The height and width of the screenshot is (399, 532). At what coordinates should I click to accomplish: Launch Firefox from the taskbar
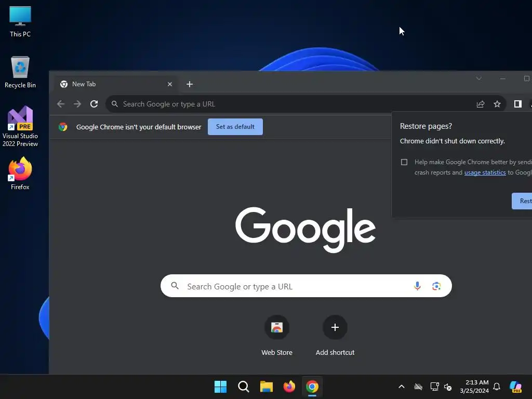(289, 387)
